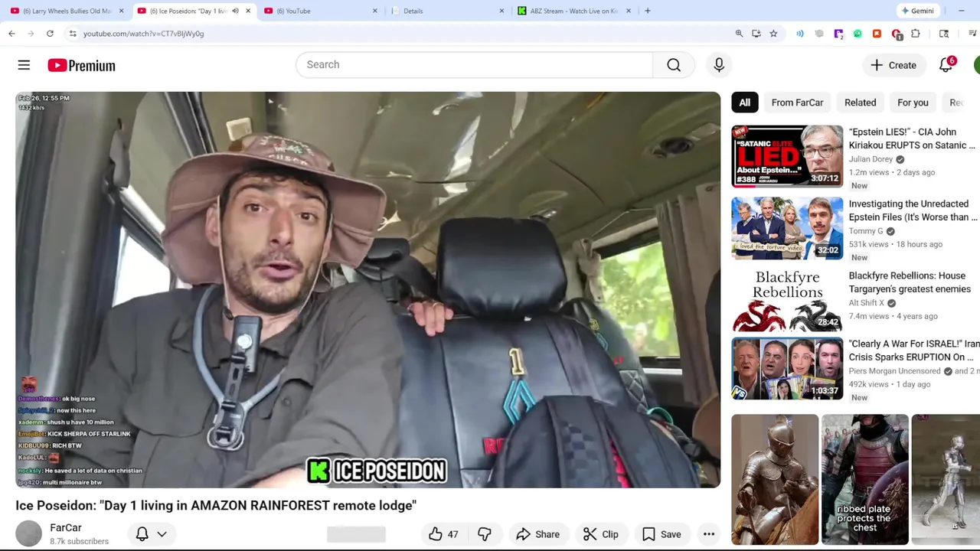Clip the video

pyautogui.click(x=600, y=534)
